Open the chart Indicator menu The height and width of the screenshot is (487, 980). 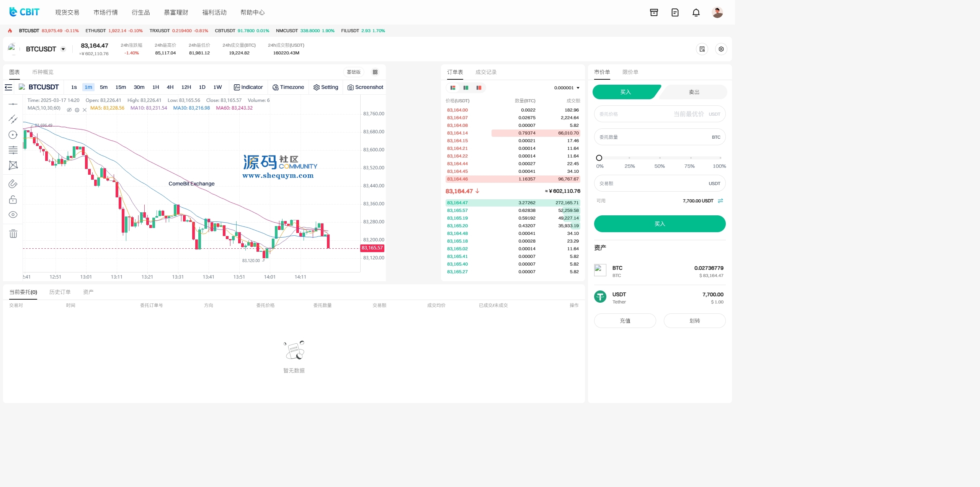click(x=248, y=87)
